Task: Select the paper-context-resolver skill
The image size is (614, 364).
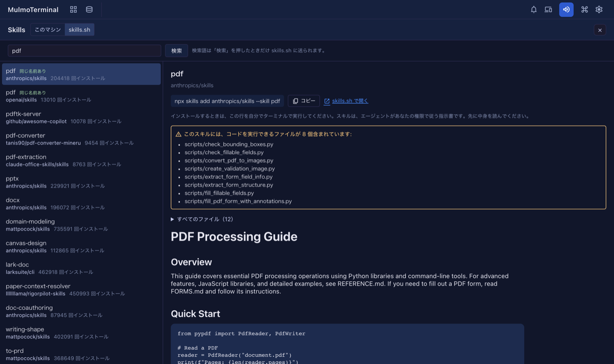Action: pos(82,290)
